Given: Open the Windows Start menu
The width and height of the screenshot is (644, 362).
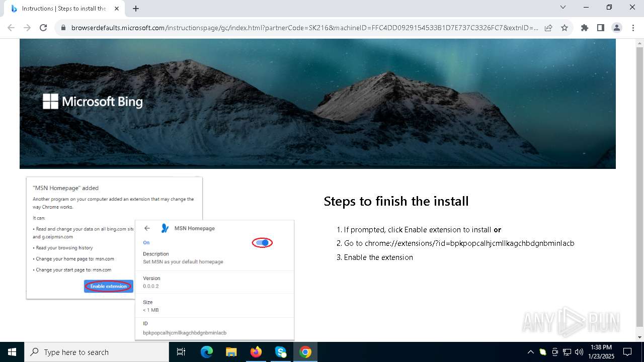Looking at the screenshot, I should (12, 352).
